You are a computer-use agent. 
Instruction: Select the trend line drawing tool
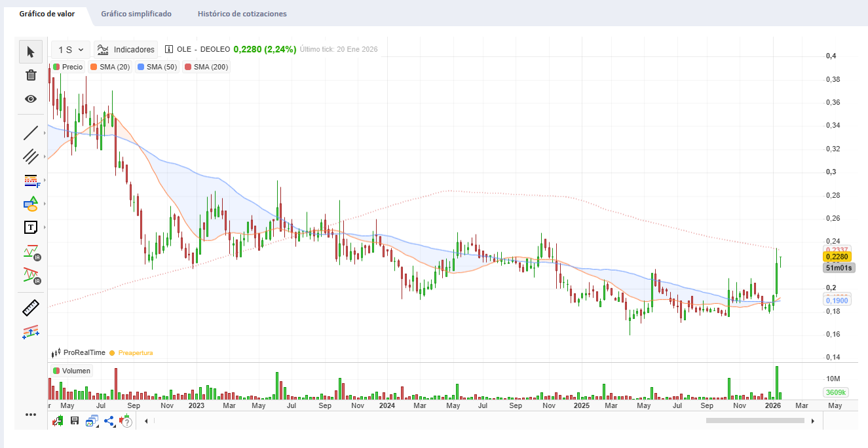pyautogui.click(x=31, y=132)
